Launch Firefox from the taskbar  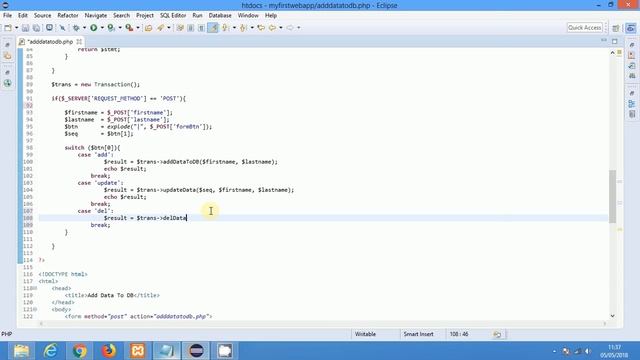click(x=109, y=351)
